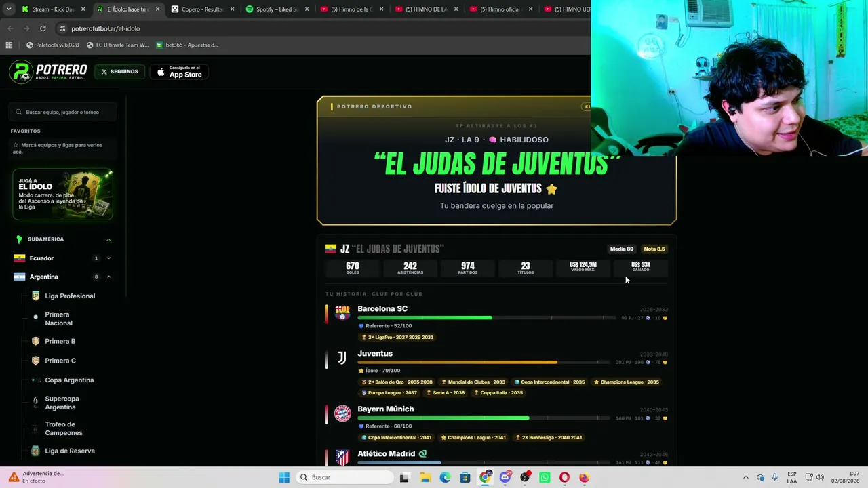Click the Atlético Madrid club crest

tap(342, 458)
